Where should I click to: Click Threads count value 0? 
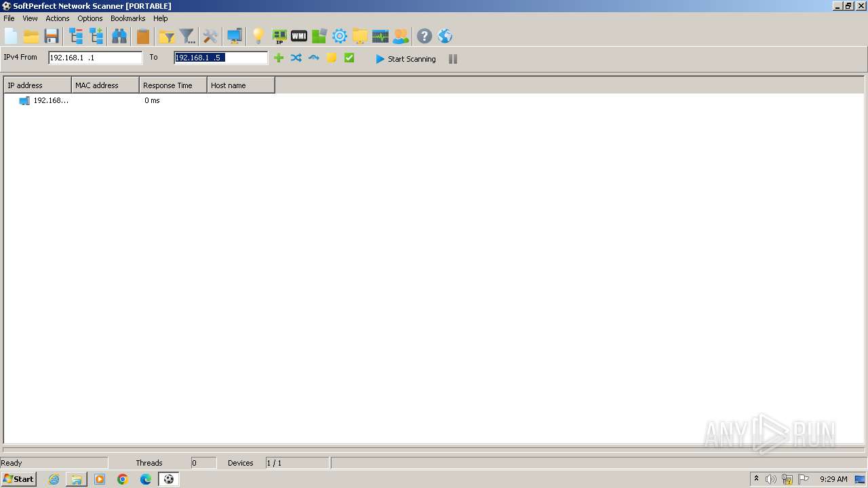point(194,463)
